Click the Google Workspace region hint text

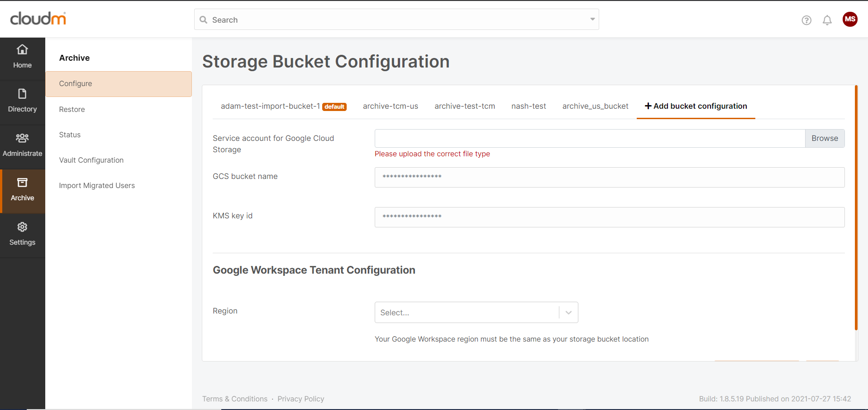click(511, 339)
